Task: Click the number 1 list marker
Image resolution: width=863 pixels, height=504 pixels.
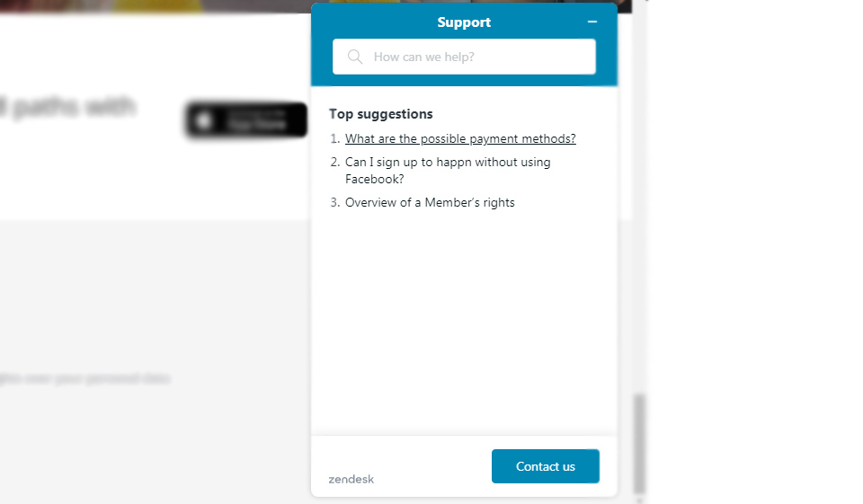Action: pyautogui.click(x=334, y=138)
